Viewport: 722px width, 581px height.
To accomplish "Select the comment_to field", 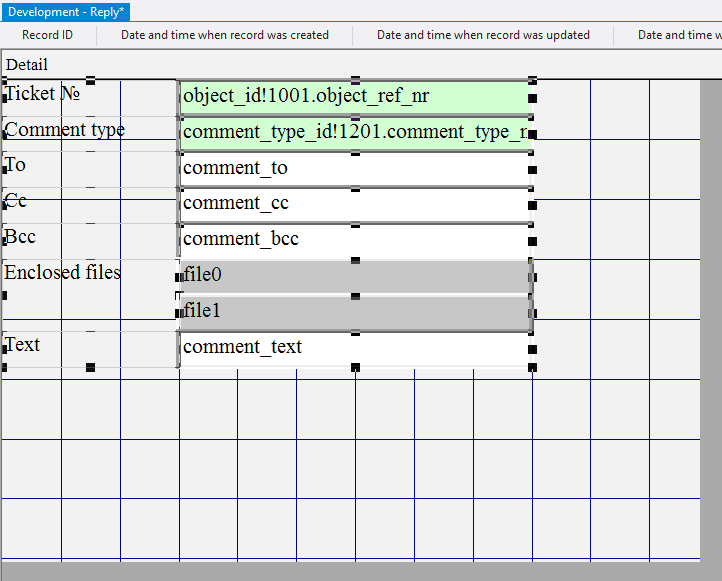I will [x=354, y=168].
